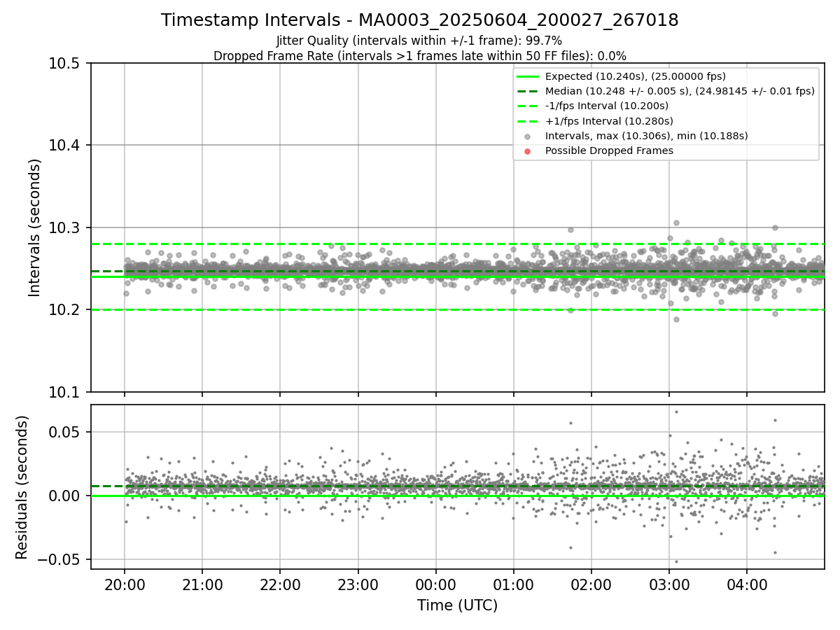
Task: Click the 'Jitter Quality' subtitle line
Action: [420, 41]
